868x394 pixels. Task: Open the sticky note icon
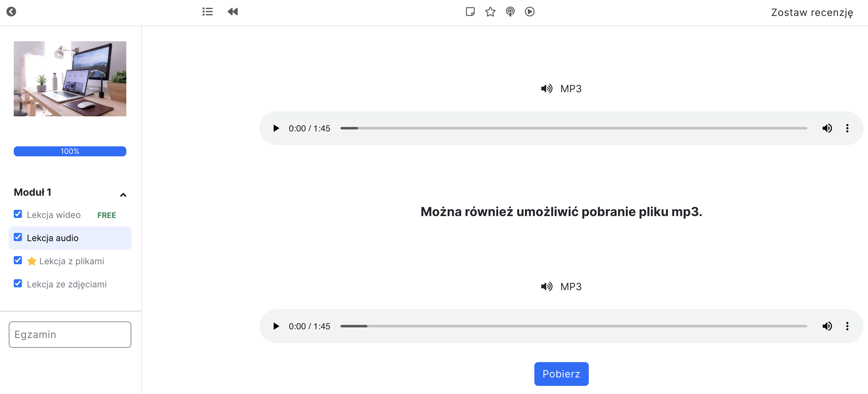tap(470, 12)
